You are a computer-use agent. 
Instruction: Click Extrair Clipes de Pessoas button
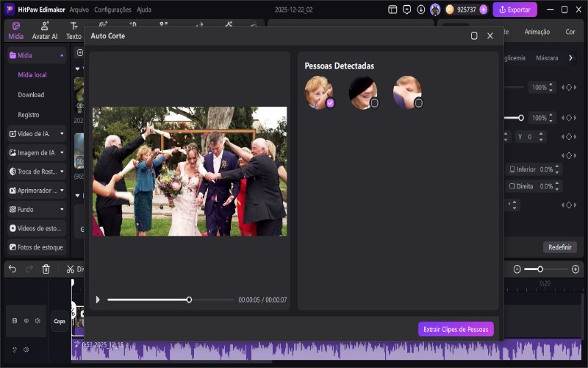click(456, 329)
